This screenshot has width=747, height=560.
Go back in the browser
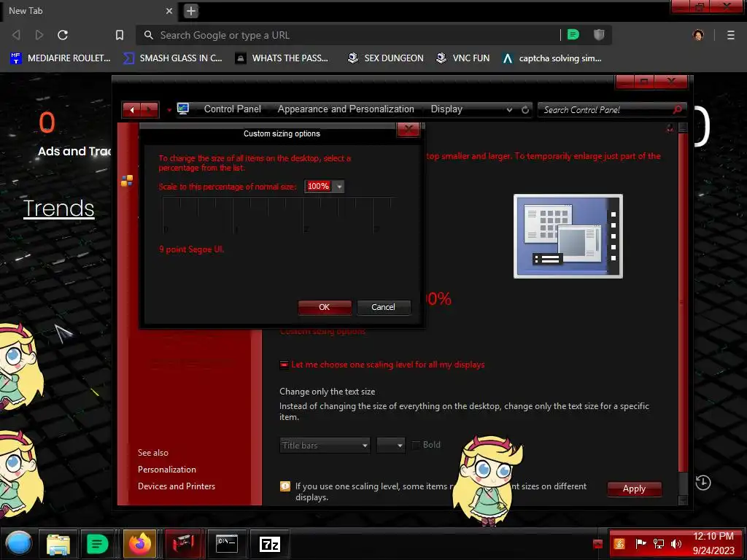click(x=16, y=35)
